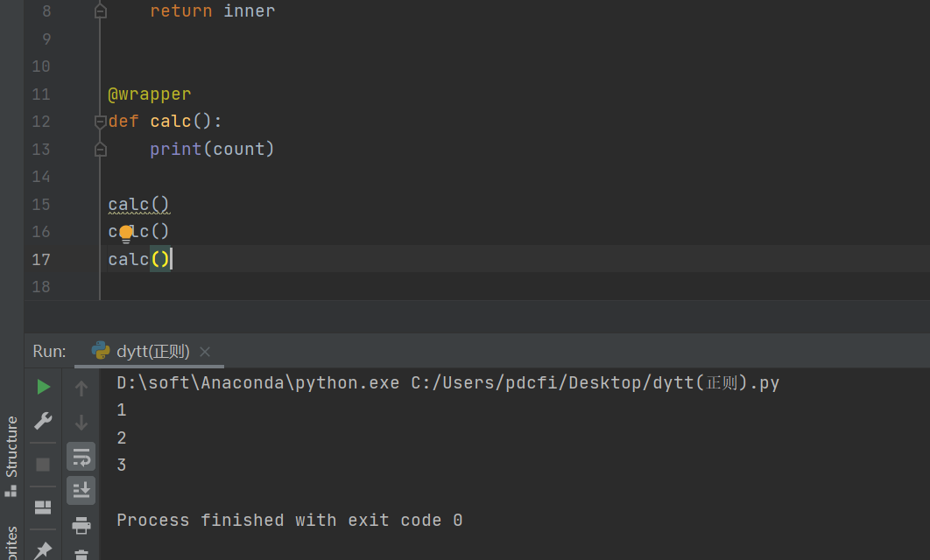Click the @wrapper decorator text
Screen dimensions: 930x560
point(149,94)
